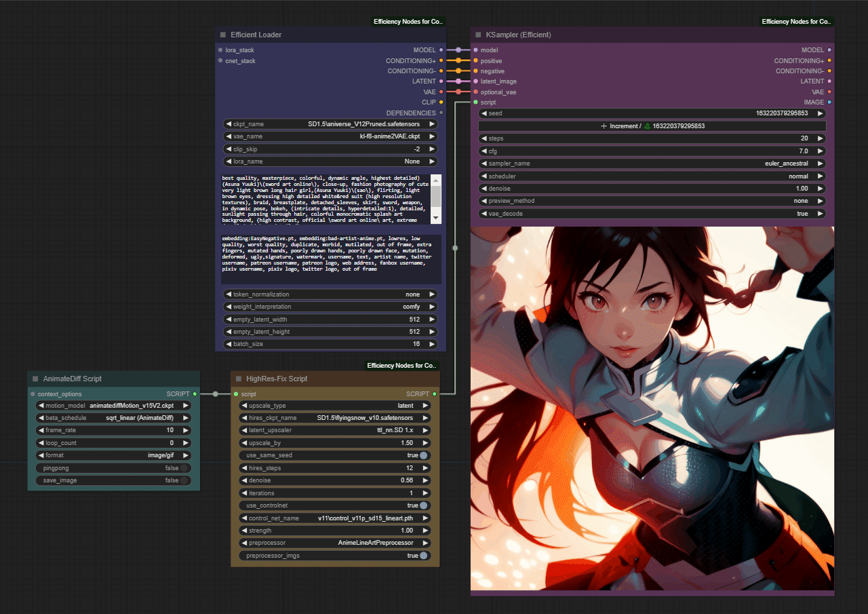Screen dimensions: 868x614
Task: Disable the use_controlnet toggle
Action: (424, 505)
